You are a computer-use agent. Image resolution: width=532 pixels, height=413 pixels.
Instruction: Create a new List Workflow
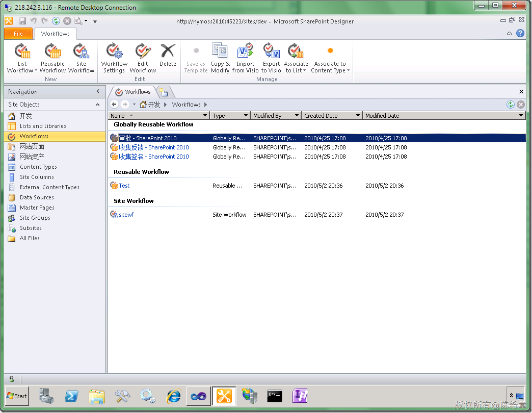coord(22,58)
